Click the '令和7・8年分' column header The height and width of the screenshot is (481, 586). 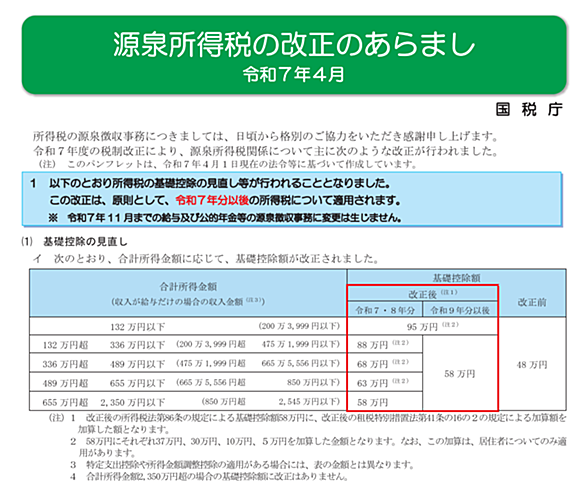(x=385, y=310)
